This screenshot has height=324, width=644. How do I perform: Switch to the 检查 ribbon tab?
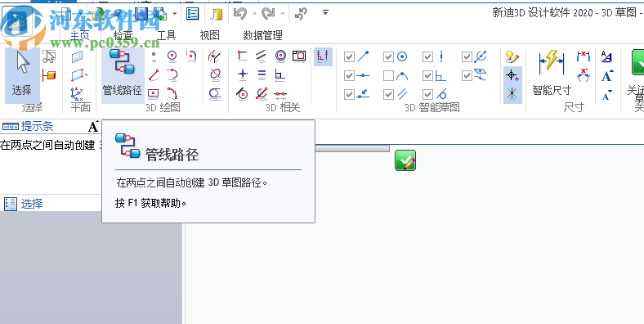(x=123, y=35)
